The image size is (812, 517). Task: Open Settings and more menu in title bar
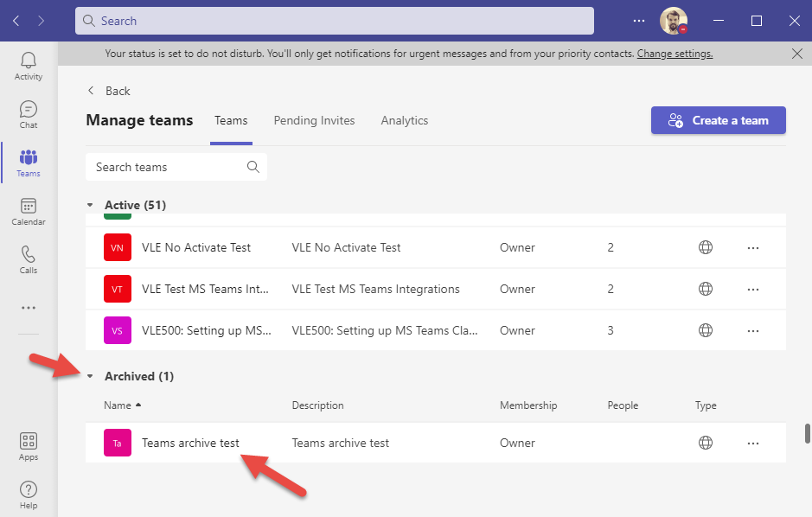pos(639,21)
